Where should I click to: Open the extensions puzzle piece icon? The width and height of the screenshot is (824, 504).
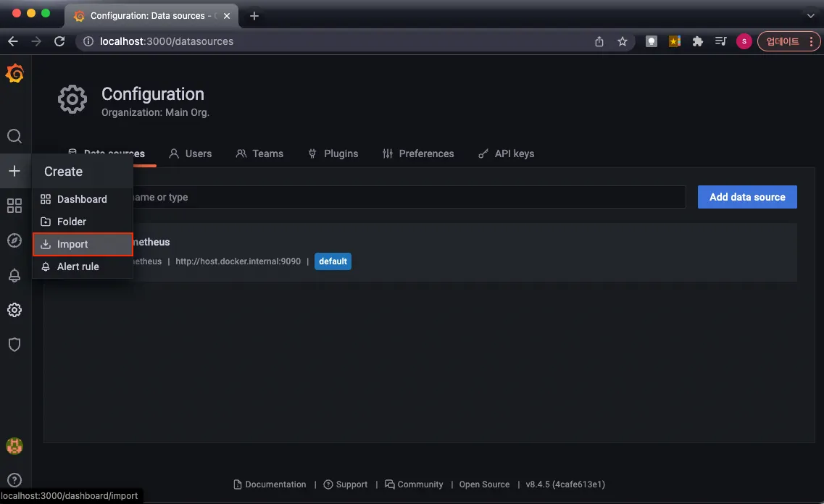coord(697,41)
